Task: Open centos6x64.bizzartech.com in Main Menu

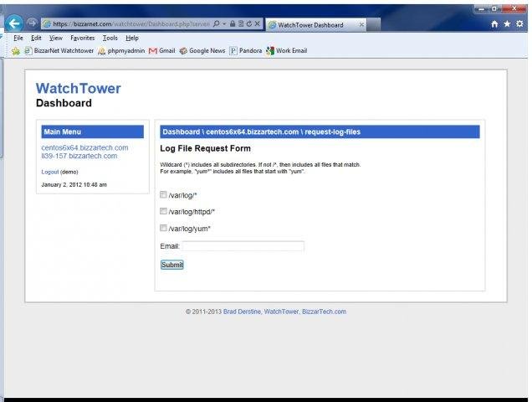Action: click(84, 148)
